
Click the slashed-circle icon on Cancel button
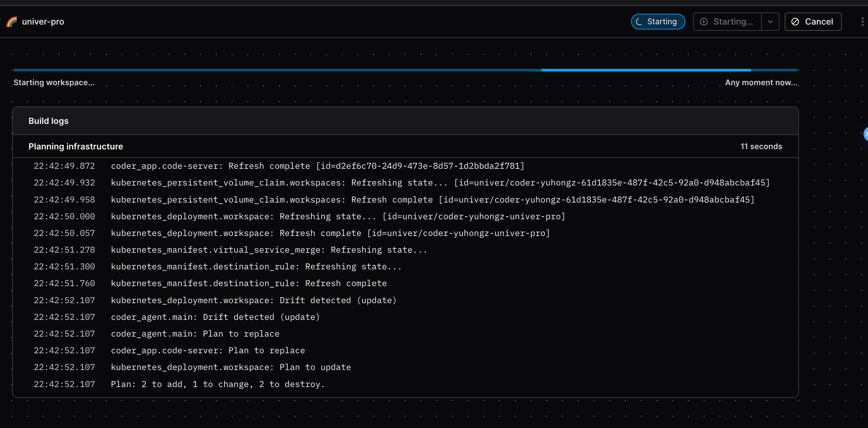[795, 22]
